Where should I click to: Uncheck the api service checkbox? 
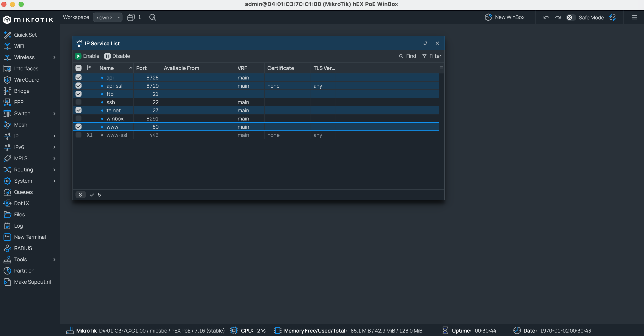(79, 77)
